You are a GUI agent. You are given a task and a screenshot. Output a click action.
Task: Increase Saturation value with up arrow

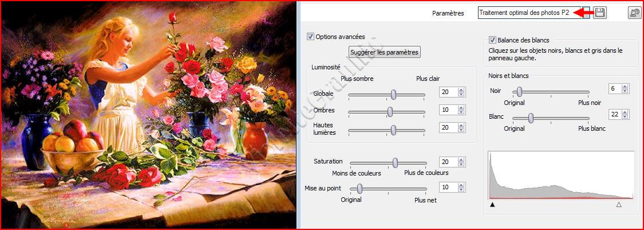[x=461, y=160]
